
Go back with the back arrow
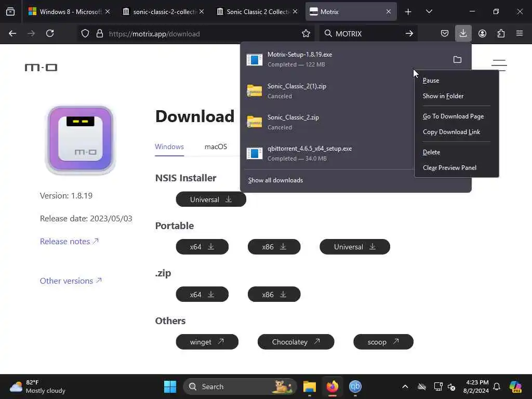tap(12, 34)
